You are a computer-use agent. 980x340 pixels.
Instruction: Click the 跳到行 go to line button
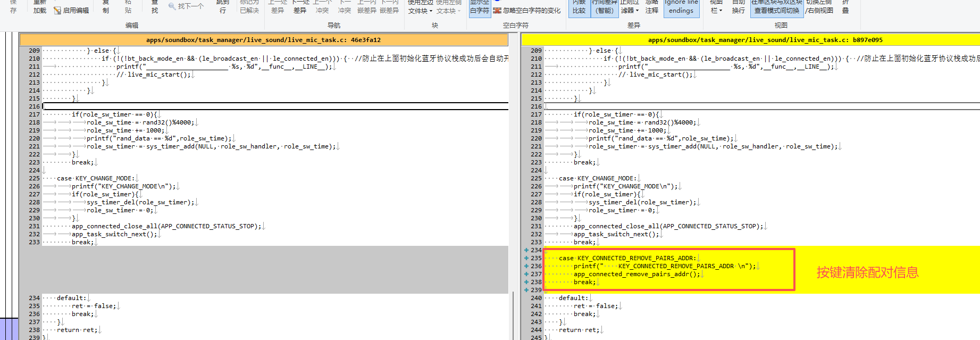(223, 6)
